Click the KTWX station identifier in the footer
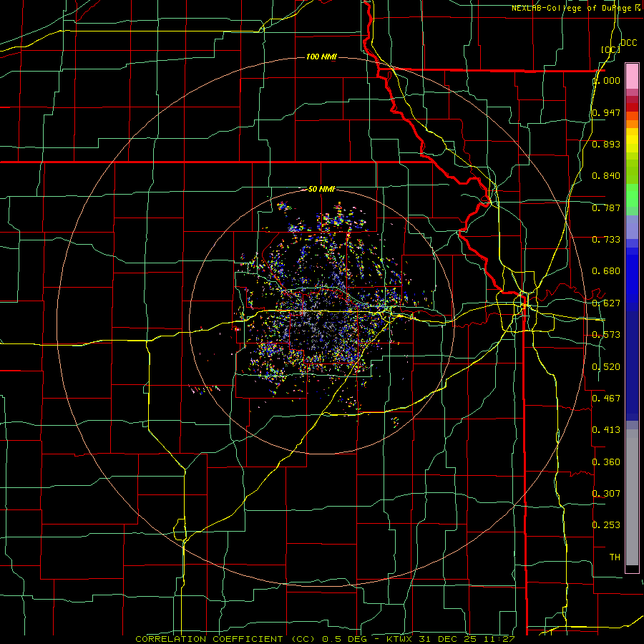Screen dimensions: 644x644 point(399,639)
